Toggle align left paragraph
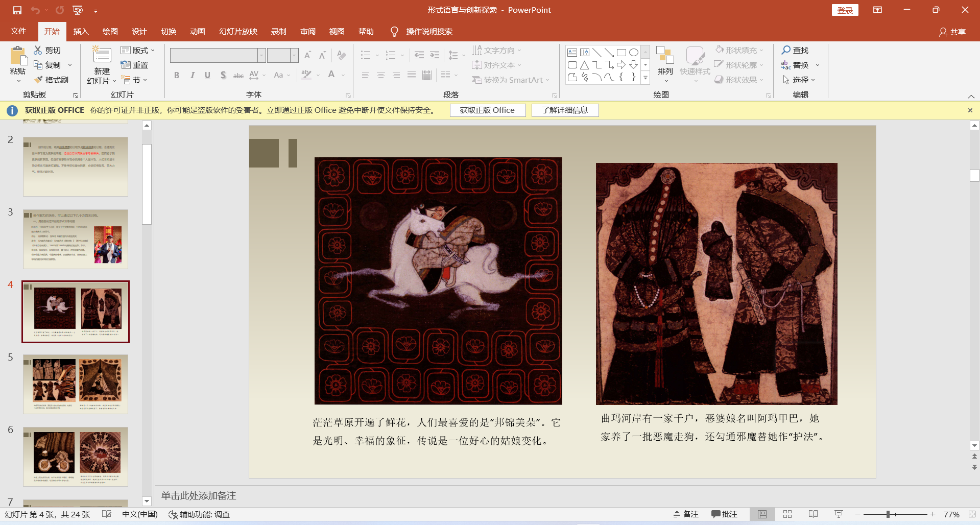 pos(366,75)
